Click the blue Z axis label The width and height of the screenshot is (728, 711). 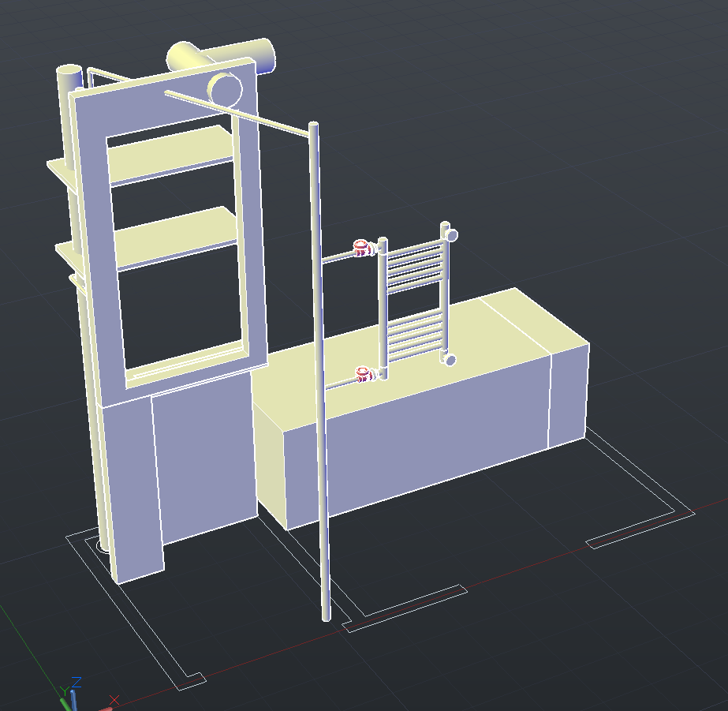click(77, 682)
